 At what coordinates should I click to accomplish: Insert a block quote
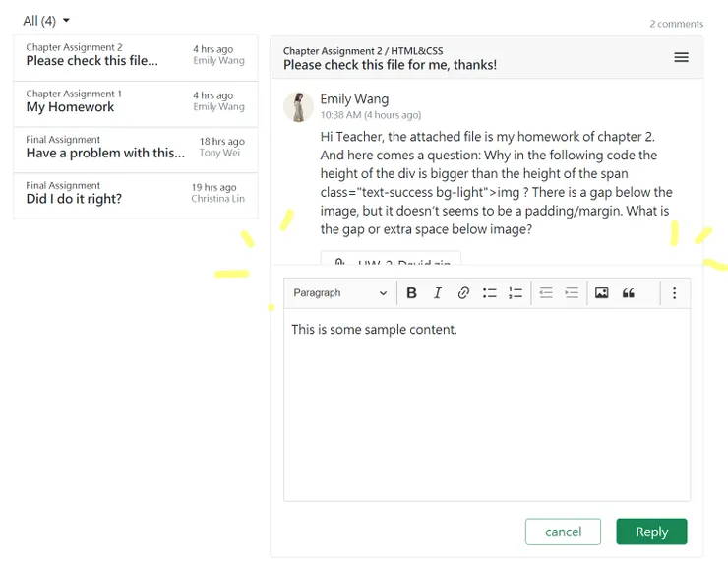point(629,293)
